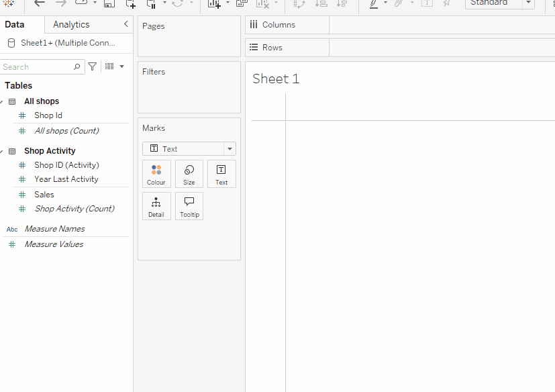Select the Year Last Activity field
The width and height of the screenshot is (555, 392).
pos(66,179)
